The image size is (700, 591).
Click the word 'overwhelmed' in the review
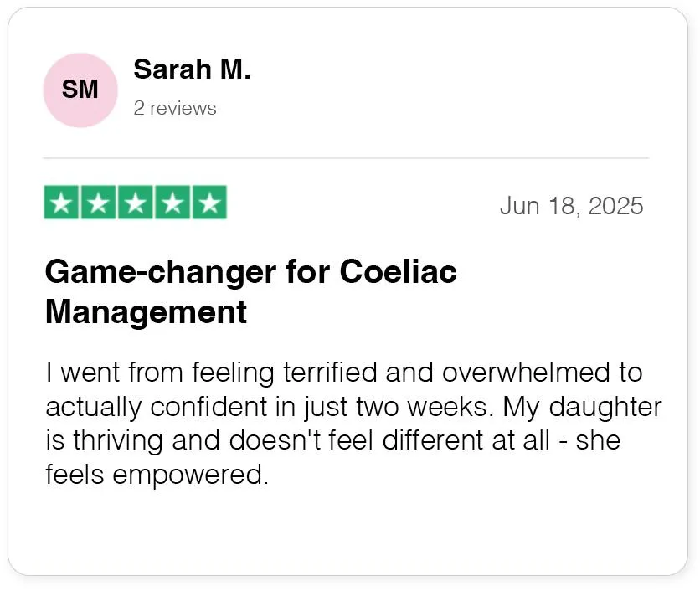[526, 373]
